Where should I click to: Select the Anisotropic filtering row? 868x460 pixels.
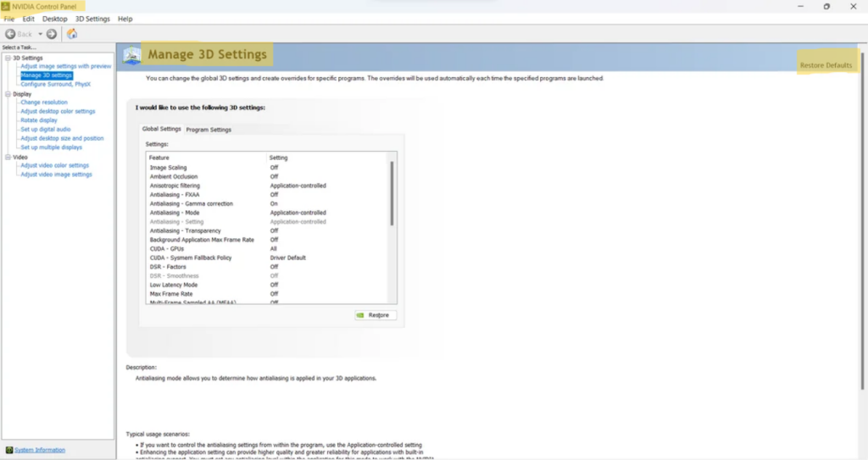pyautogui.click(x=268, y=186)
